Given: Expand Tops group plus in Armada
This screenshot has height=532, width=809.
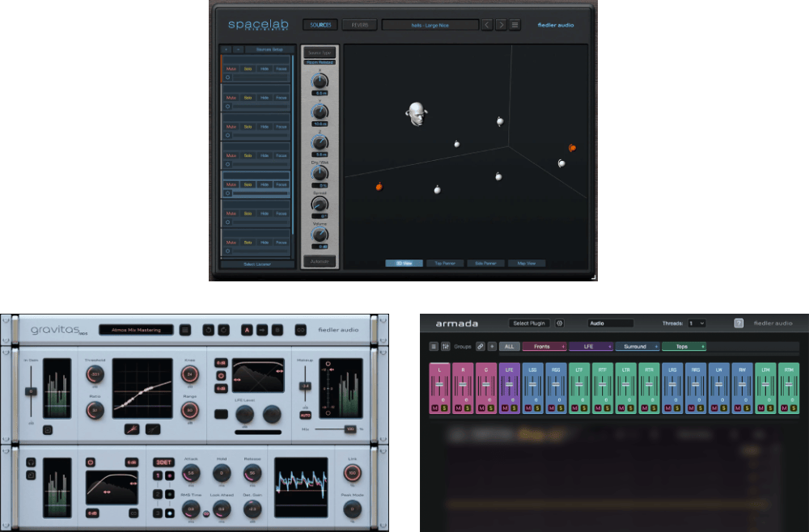Looking at the screenshot, I should coord(703,346).
